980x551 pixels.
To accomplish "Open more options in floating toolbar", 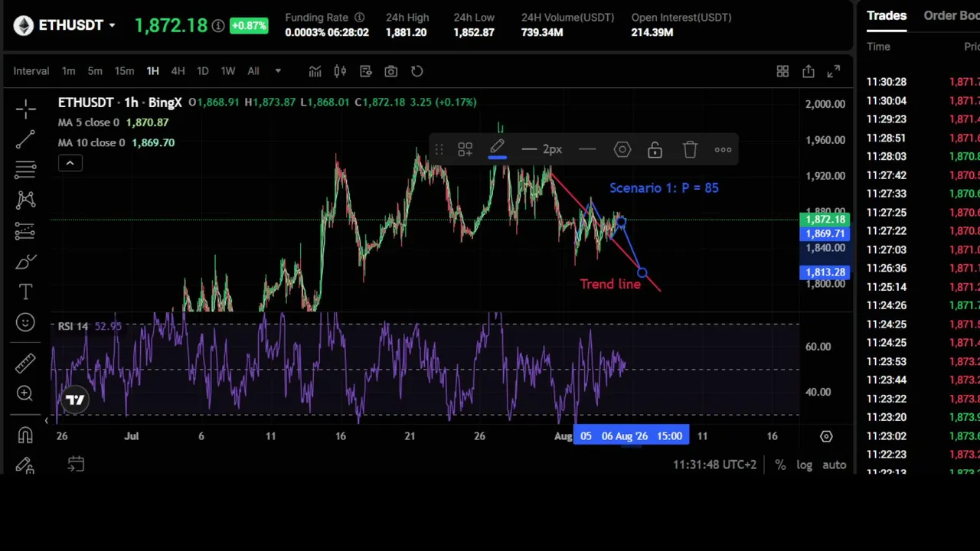I will coord(723,149).
